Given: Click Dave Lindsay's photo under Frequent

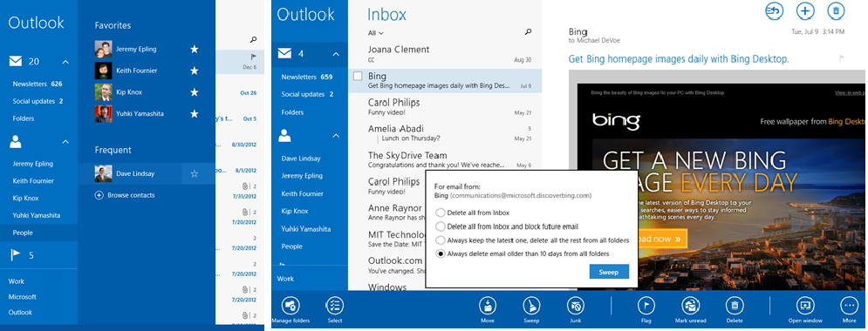Looking at the screenshot, I should tap(104, 174).
